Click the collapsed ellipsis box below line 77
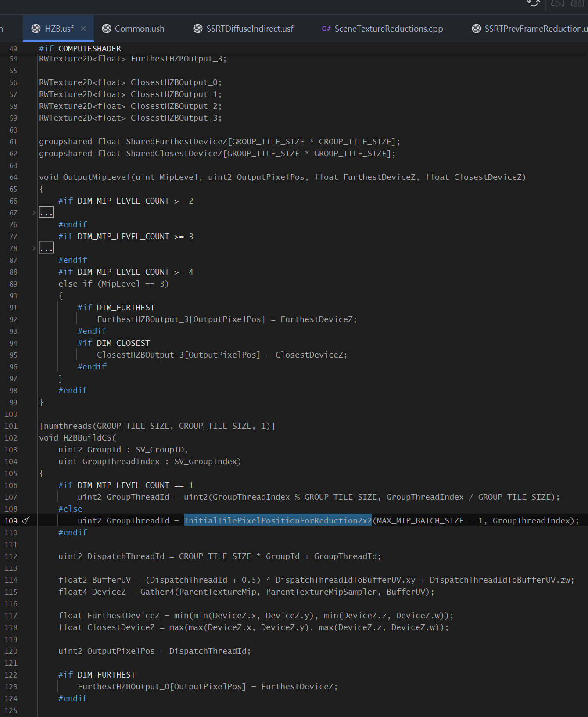The height and width of the screenshot is (717, 588). pos(46,248)
